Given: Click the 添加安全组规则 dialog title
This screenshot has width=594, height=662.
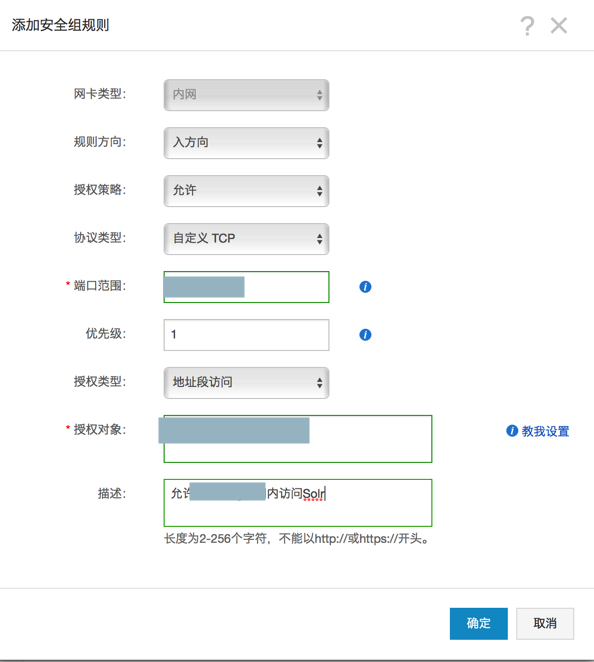Looking at the screenshot, I should [60, 25].
